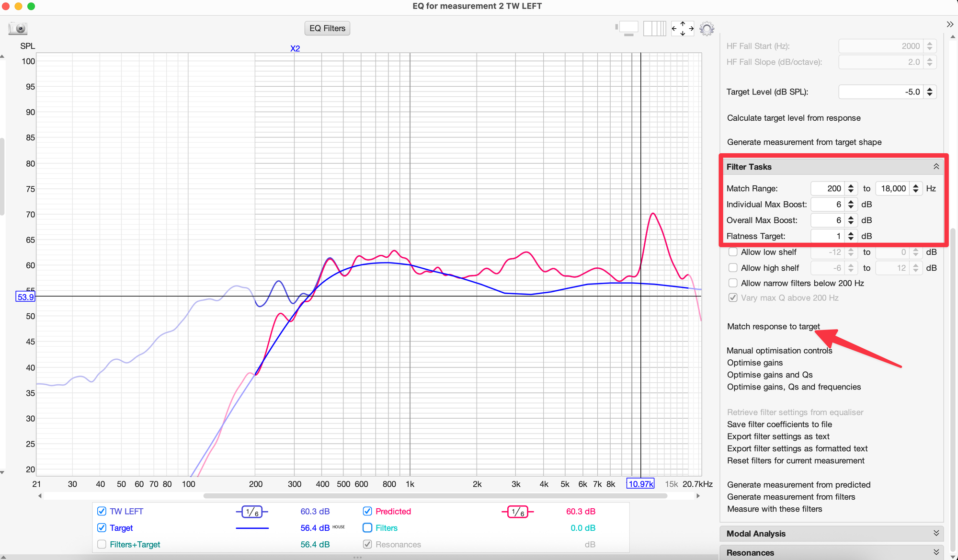
Task: Toggle the graph scrollbars icon
Action: pos(628,28)
